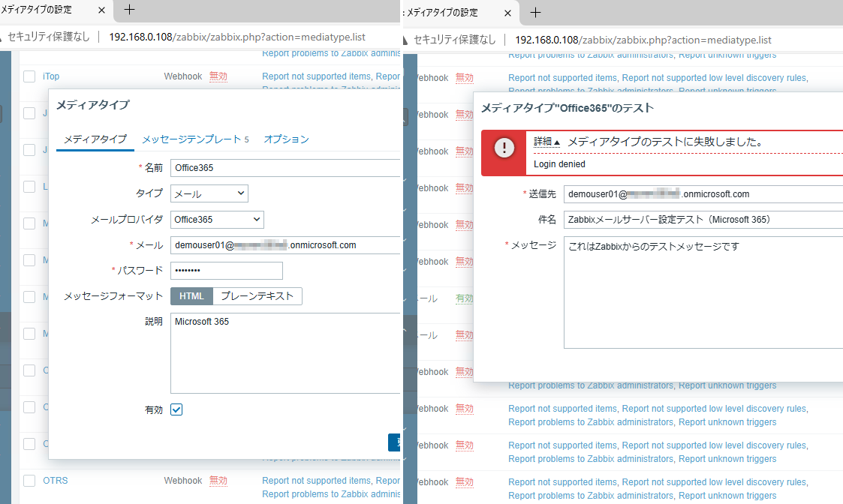This screenshot has width=843, height=504.
Task: Click 無効 status of the iTop row
Action: pos(218,76)
